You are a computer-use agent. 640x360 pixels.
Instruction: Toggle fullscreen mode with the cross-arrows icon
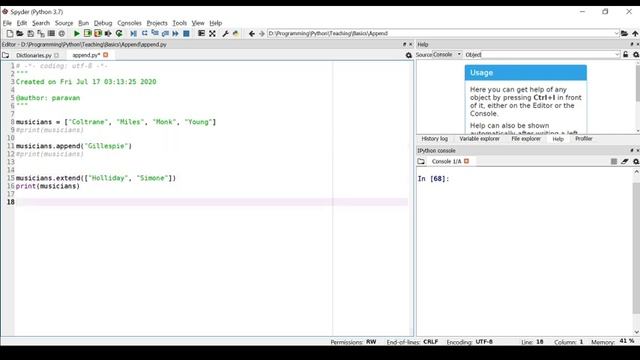[x=212, y=33]
